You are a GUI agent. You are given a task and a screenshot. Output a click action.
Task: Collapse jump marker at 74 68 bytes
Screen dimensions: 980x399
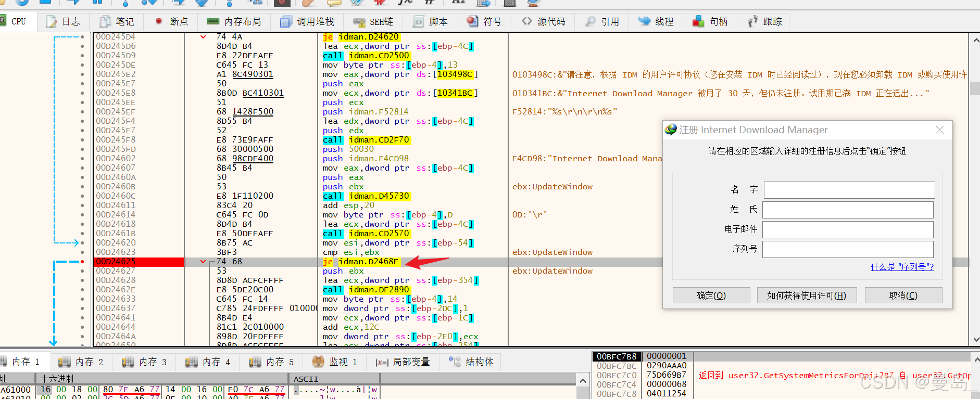pos(203,262)
